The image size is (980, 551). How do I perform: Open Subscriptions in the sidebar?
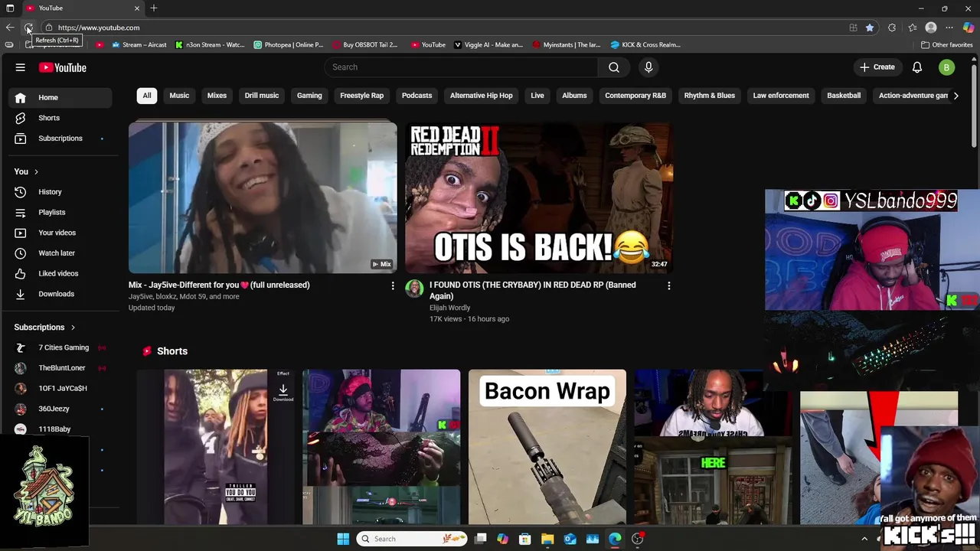click(x=60, y=139)
